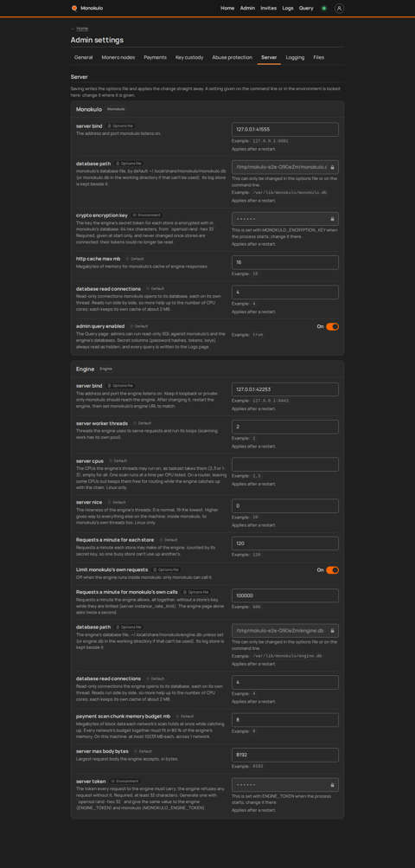Click Engine server bind field 127.0.0.1:42253
The width and height of the screenshot is (415, 868).
pyautogui.click(x=285, y=389)
